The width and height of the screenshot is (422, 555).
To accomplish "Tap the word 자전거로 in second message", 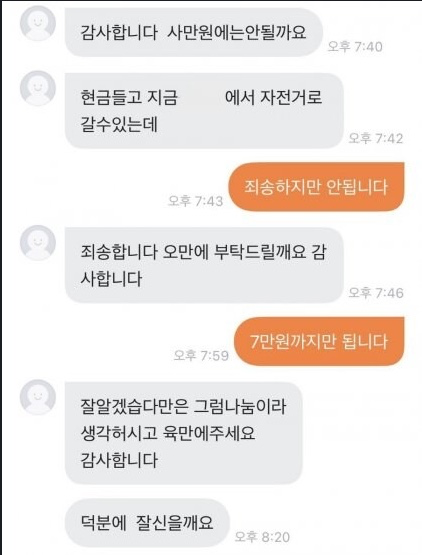I will pos(291,97).
